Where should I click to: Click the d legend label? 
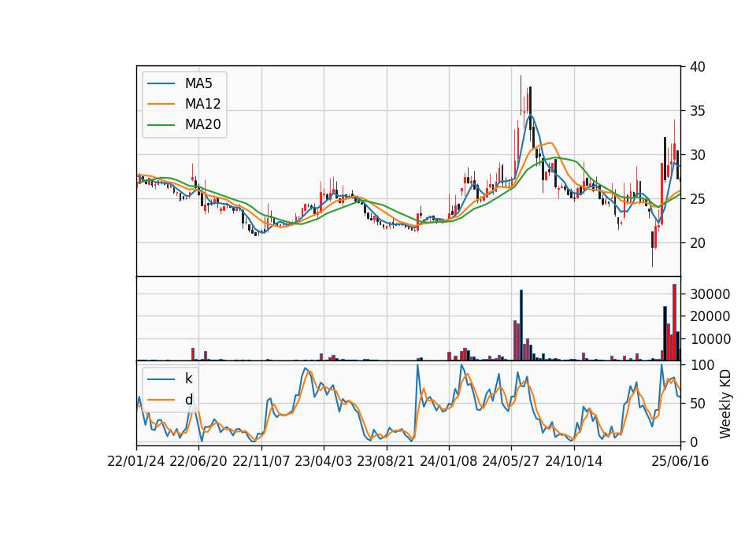pyautogui.click(x=188, y=400)
